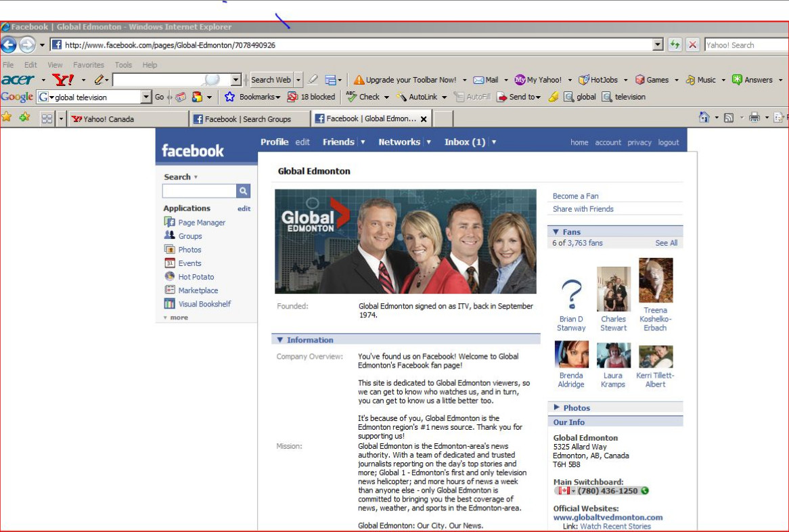789x532 pixels.
Task: Switch to Facebook Search Groups tab
Action: (x=250, y=118)
